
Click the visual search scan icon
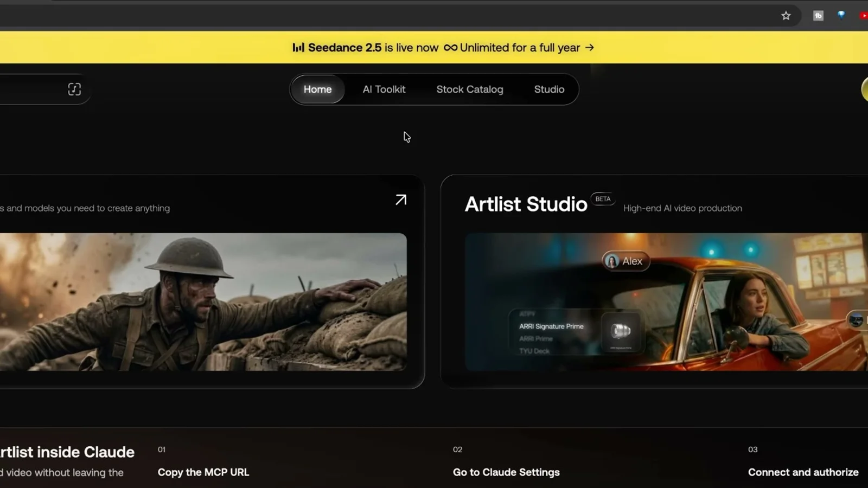click(74, 89)
